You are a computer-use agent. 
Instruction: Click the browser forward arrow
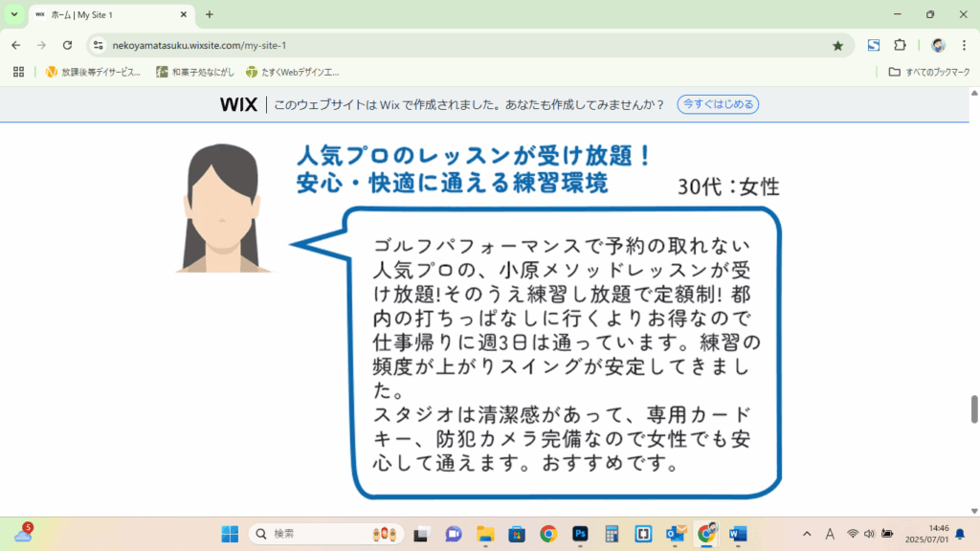point(41,45)
